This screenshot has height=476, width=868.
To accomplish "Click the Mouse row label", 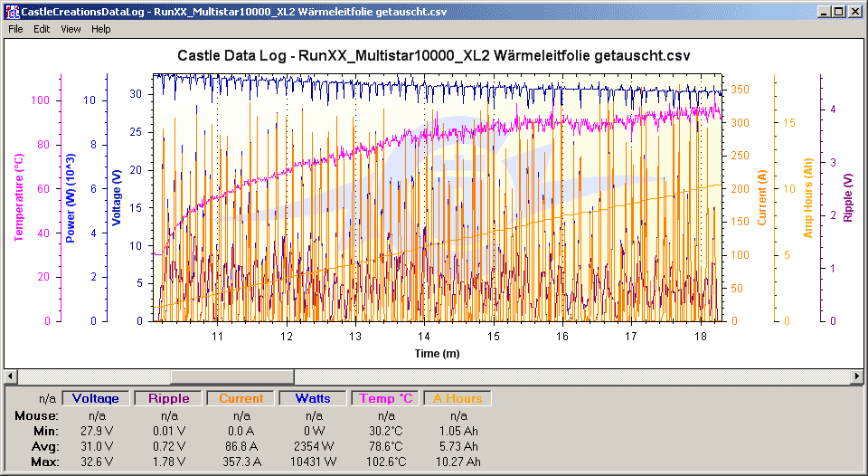I will click(36, 415).
